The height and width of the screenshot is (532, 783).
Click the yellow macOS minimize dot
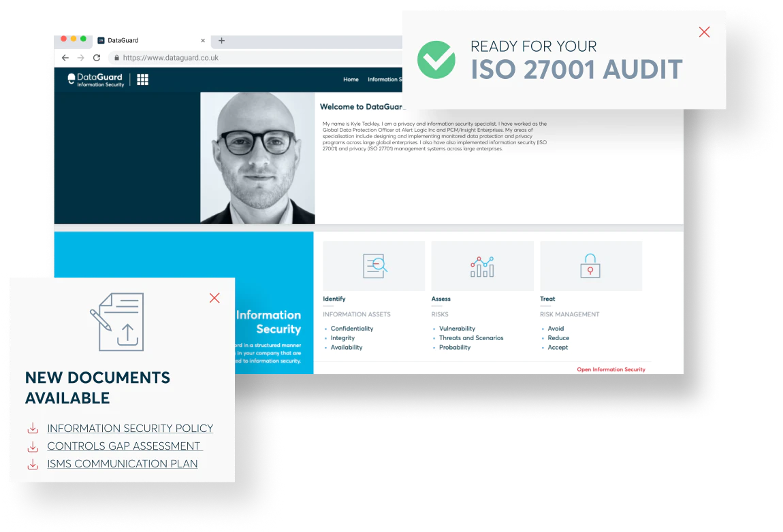coord(74,38)
